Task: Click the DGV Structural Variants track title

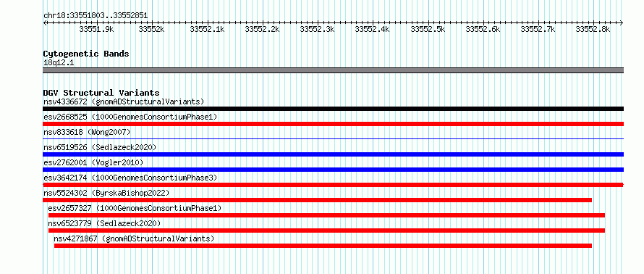Action: tap(101, 93)
